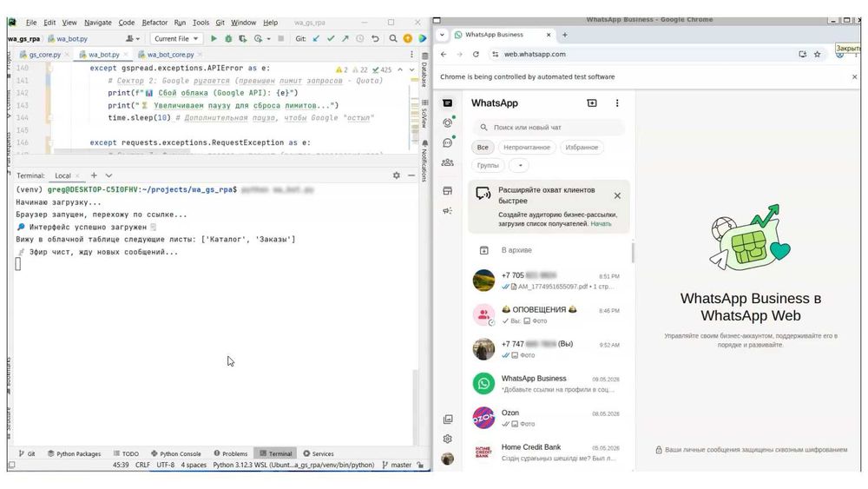Rollback changes with the undo arrow icon
Image resolution: width=868 pixels, height=489 pixels.
pos(375,39)
